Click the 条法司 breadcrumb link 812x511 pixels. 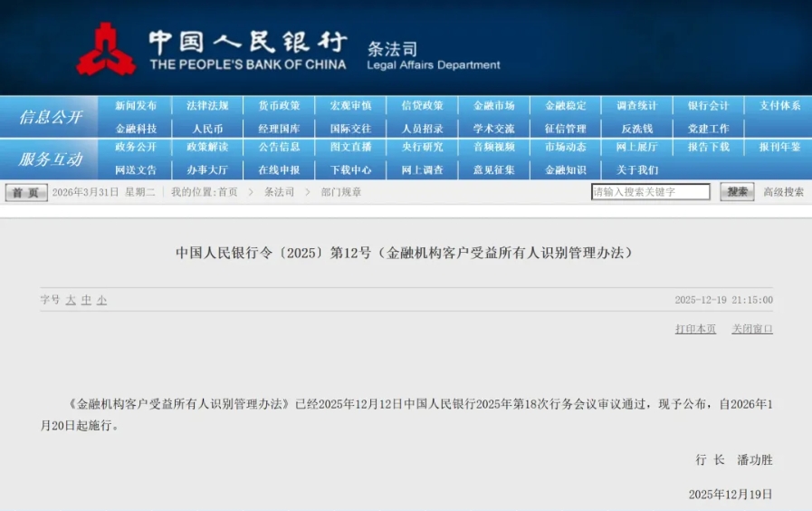(279, 192)
